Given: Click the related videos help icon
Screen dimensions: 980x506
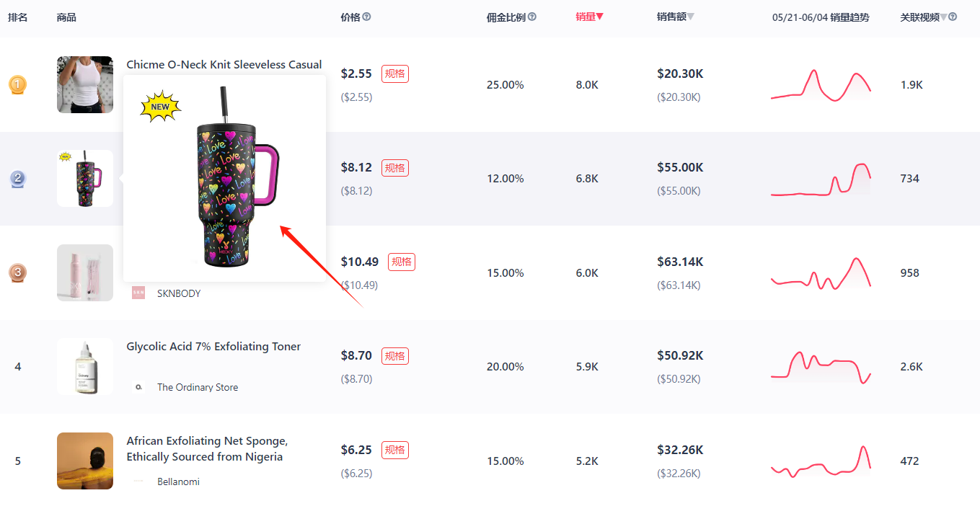Looking at the screenshot, I should tap(953, 17).
